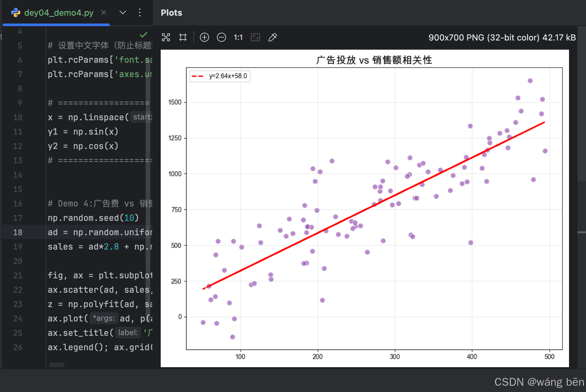This screenshot has height=392, width=586.
Task: Click the ax.scatter(ad, sales line
Action: (100, 290)
